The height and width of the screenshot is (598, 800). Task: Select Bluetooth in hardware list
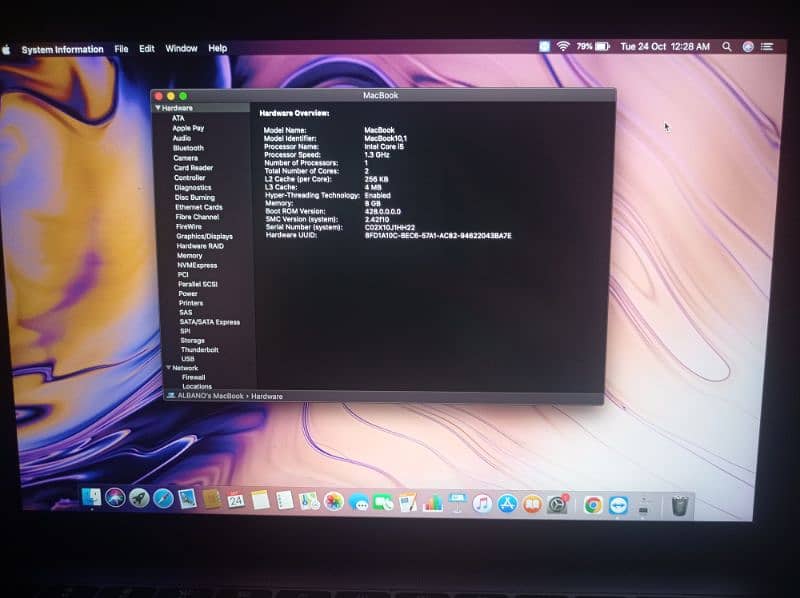click(188, 148)
